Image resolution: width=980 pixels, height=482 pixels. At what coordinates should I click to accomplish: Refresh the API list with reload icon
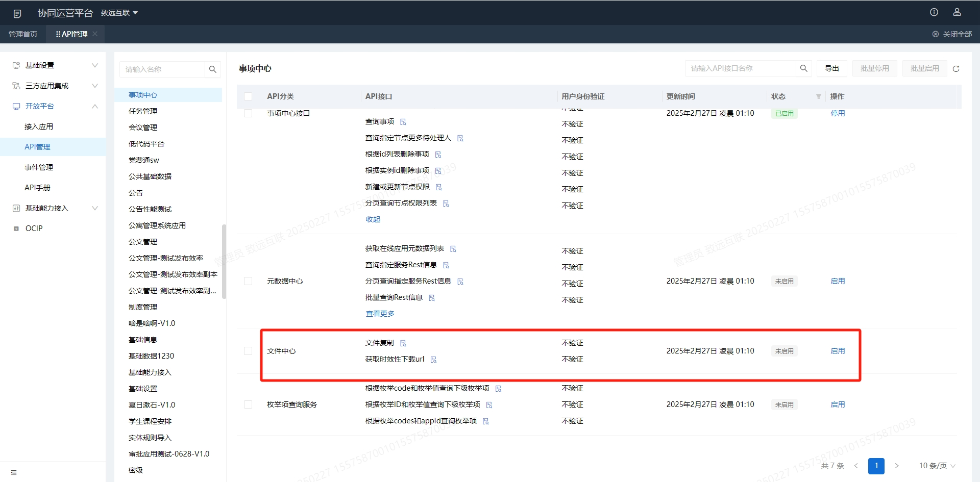tap(956, 68)
